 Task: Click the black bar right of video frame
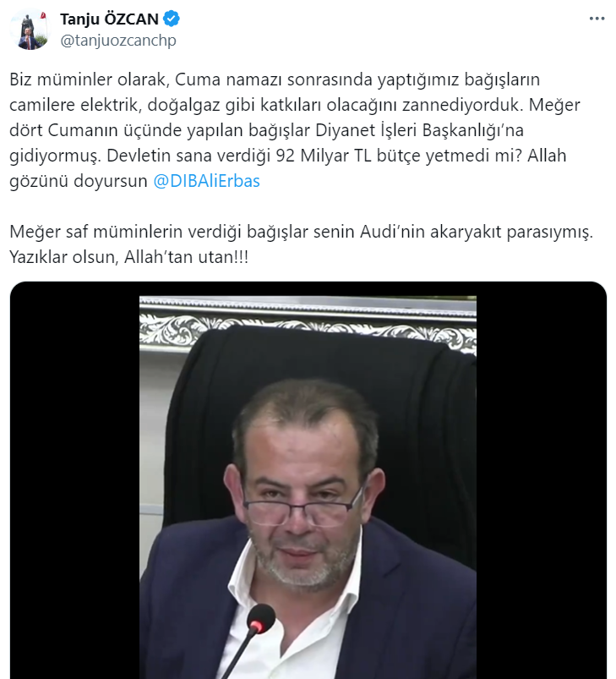(x=541, y=480)
